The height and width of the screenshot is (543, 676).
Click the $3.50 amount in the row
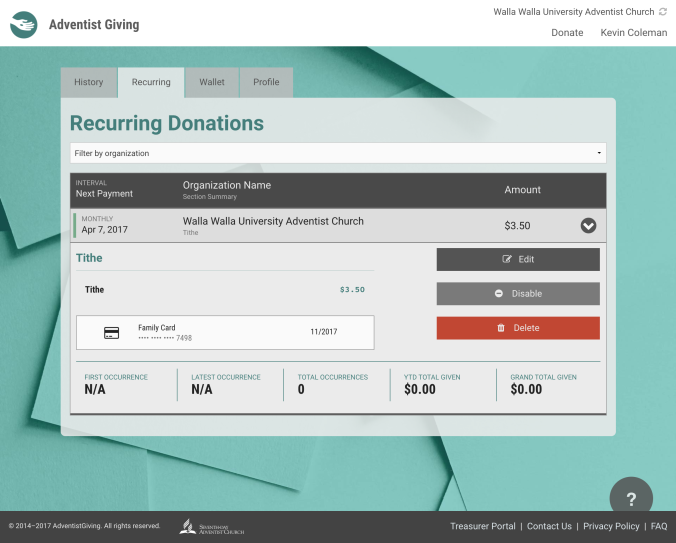tap(517, 226)
